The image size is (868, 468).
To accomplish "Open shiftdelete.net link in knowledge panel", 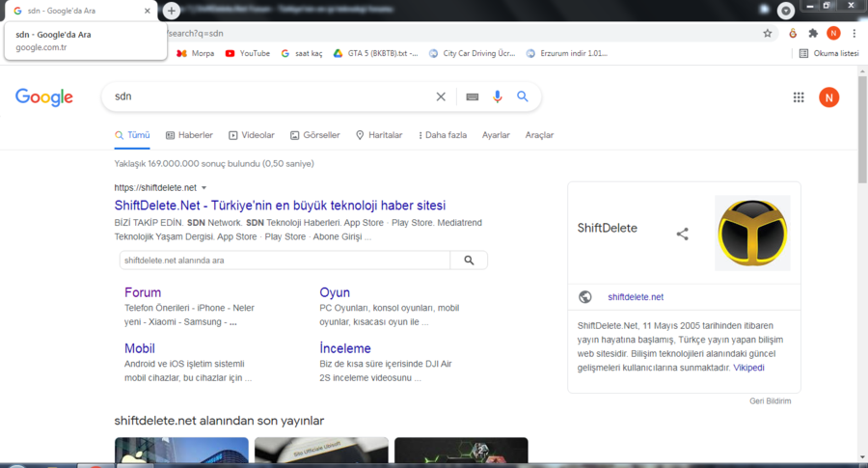I will 636,297.
